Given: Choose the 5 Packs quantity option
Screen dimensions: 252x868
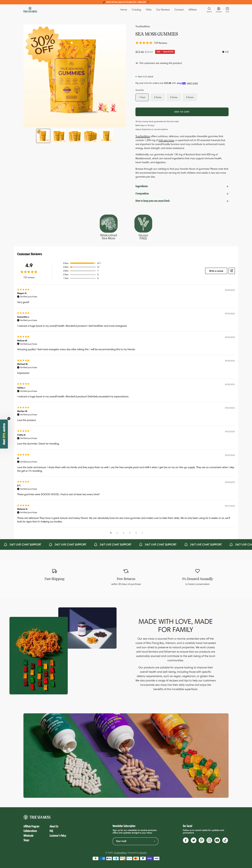Looking at the screenshot, I should (190, 97).
